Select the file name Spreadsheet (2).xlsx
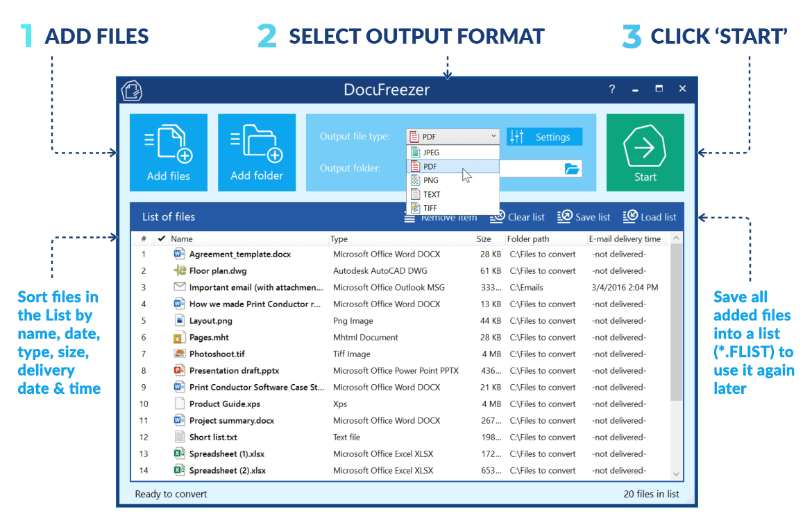812x527 pixels. 228,471
